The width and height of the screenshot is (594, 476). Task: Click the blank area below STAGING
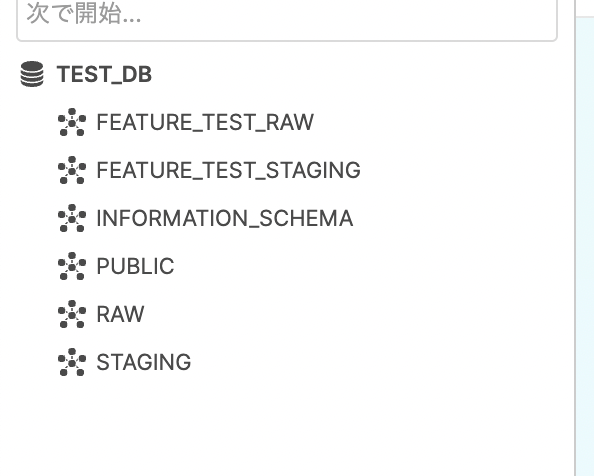pos(287,428)
